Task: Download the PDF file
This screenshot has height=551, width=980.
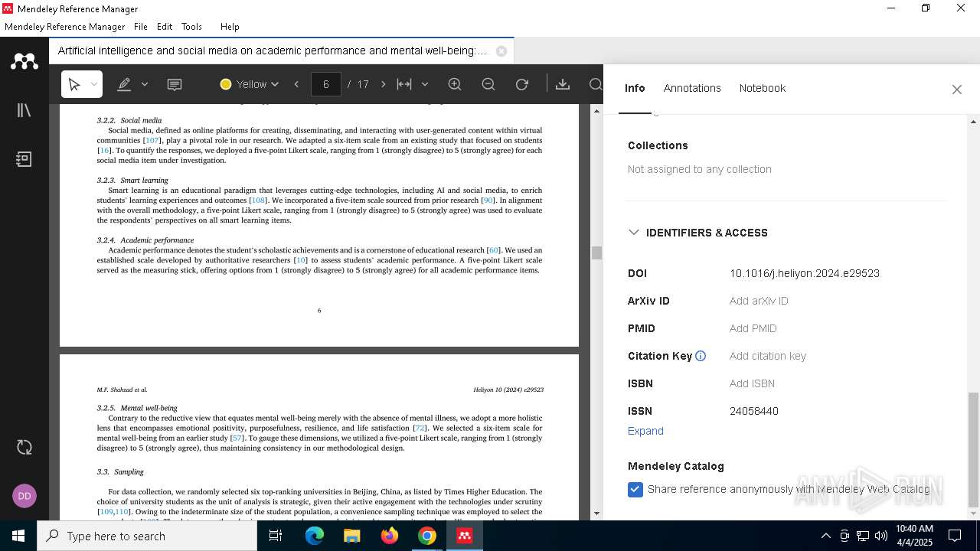Action: 563,84
